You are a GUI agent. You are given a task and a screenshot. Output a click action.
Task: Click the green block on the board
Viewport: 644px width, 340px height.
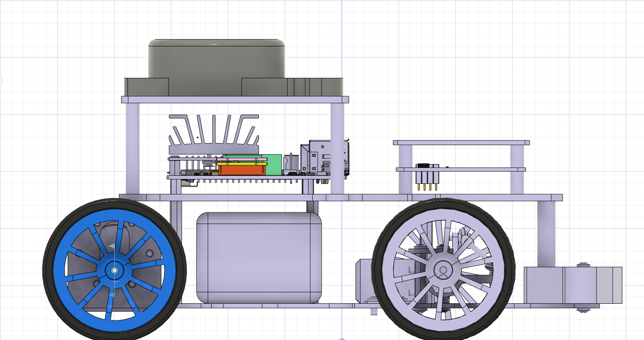pyautogui.click(x=274, y=164)
